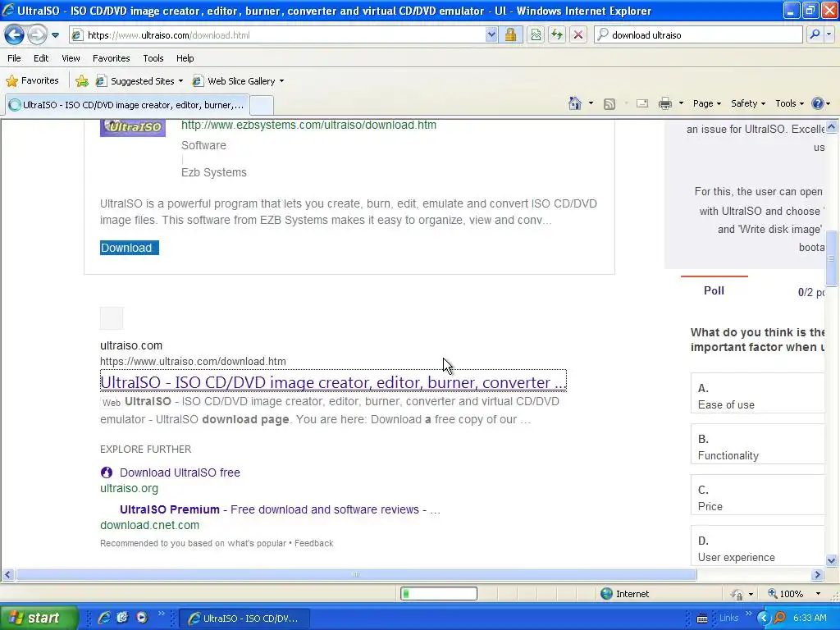
Task: Expand the Home button dropdown arrow
Action: pos(591,103)
